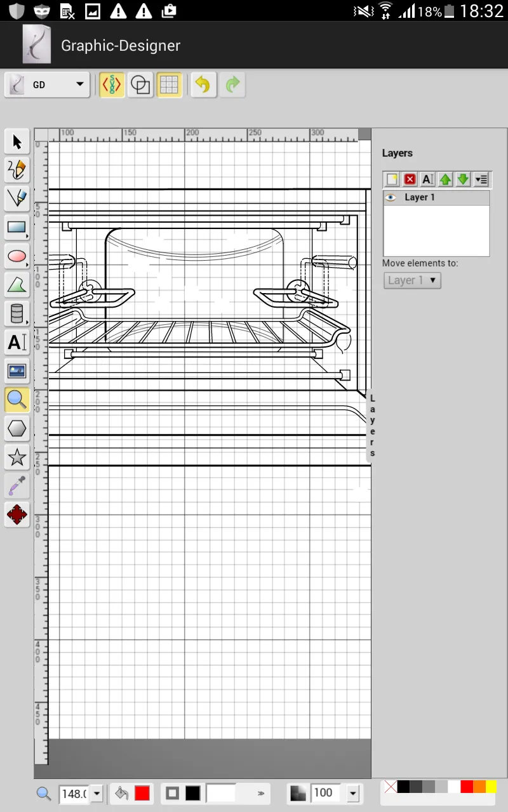
Task: Select the freehand pencil tool
Action: coord(17,170)
